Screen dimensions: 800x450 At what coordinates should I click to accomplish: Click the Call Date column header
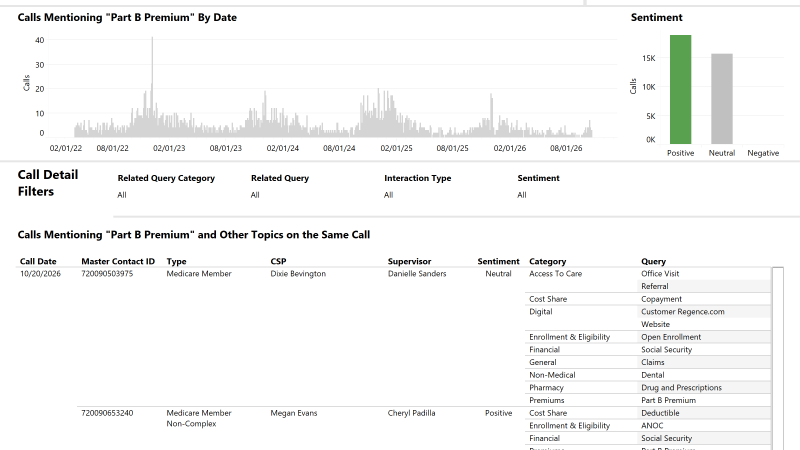(38, 261)
